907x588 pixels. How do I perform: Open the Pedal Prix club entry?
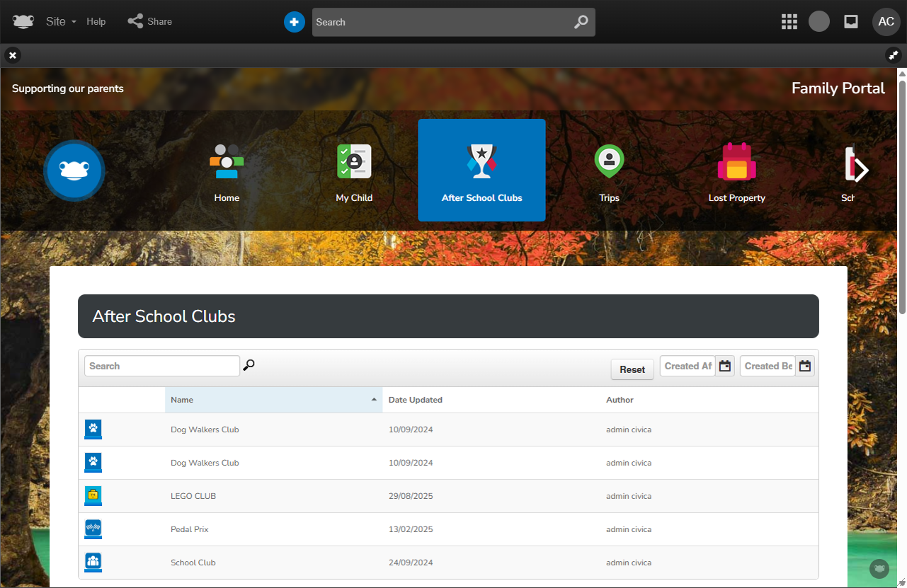pos(190,529)
